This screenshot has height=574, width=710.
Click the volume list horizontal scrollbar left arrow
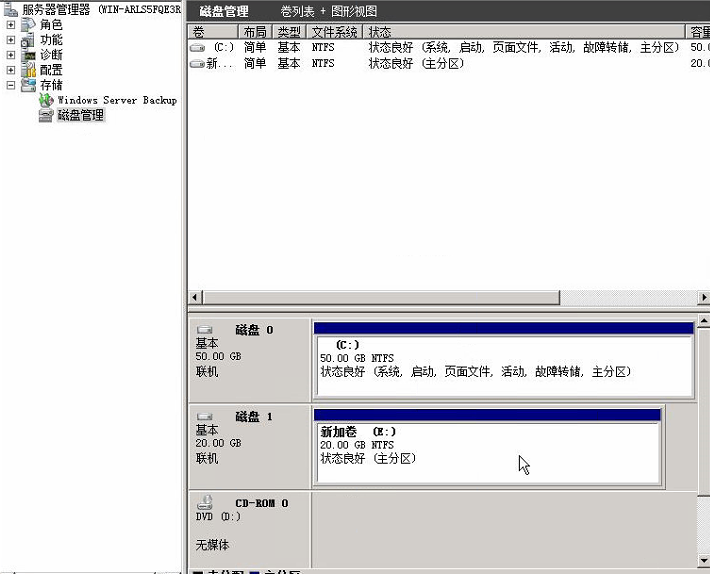pos(195,298)
